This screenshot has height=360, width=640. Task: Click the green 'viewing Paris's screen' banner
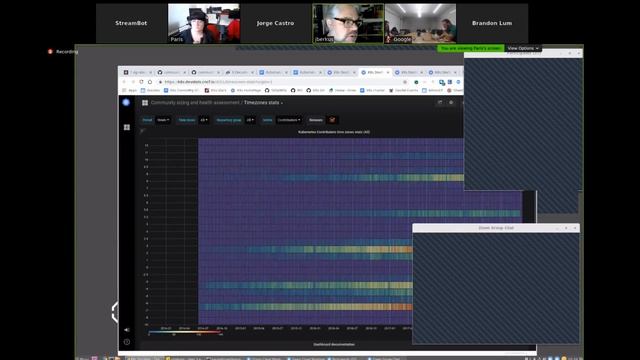pyautogui.click(x=471, y=48)
